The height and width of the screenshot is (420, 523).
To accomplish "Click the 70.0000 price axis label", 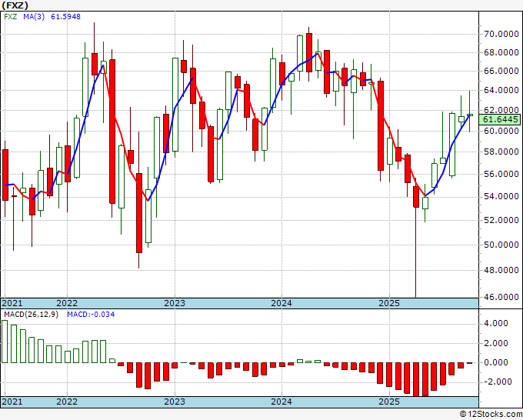I will (501, 34).
